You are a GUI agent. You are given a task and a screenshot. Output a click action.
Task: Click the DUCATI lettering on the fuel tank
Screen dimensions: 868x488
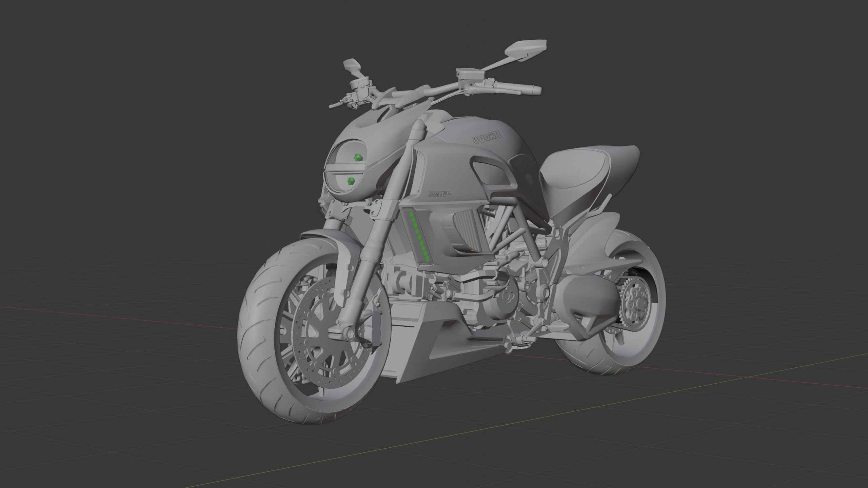[487, 137]
